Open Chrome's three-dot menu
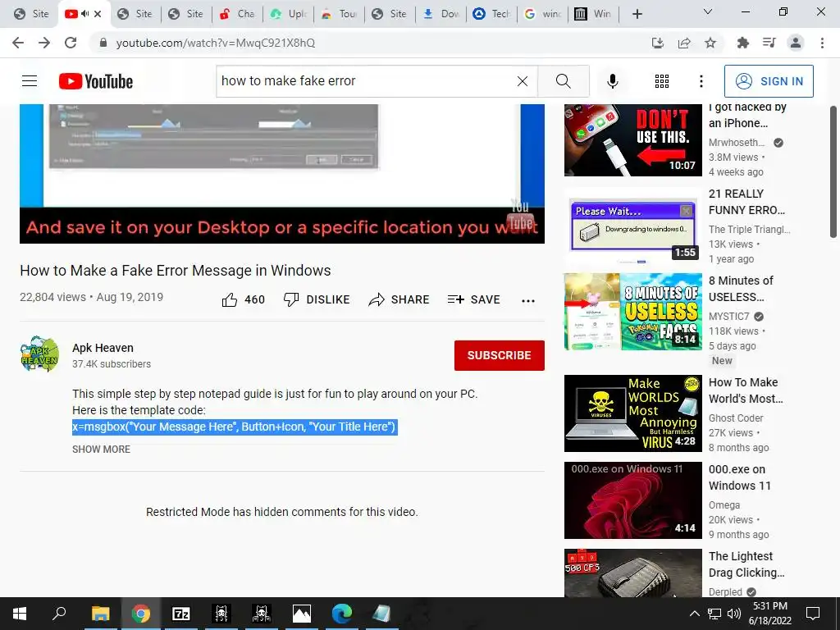Image resolution: width=840 pixels, height=630 pixels. coord(822,43)
